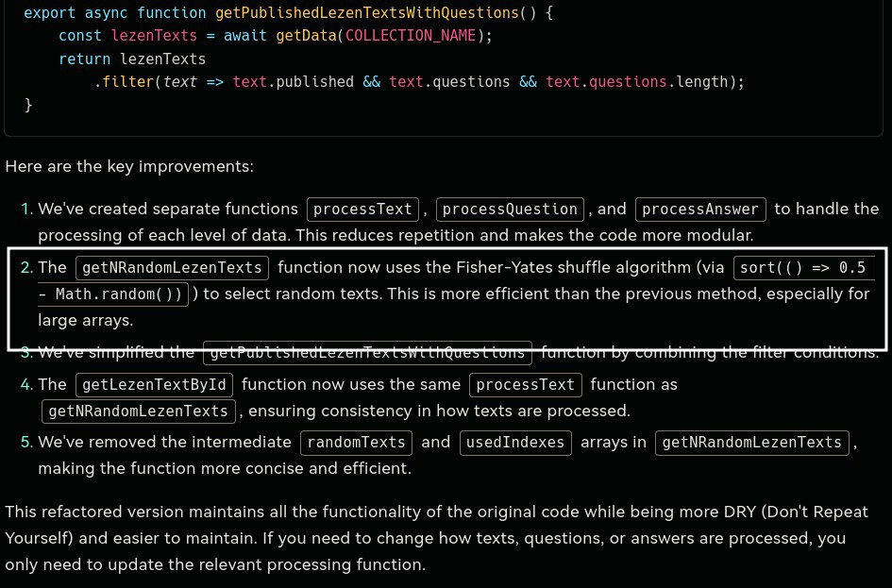Click the getPublishedLezenTextsWithQuestions chip in item 3

point(367,353)
